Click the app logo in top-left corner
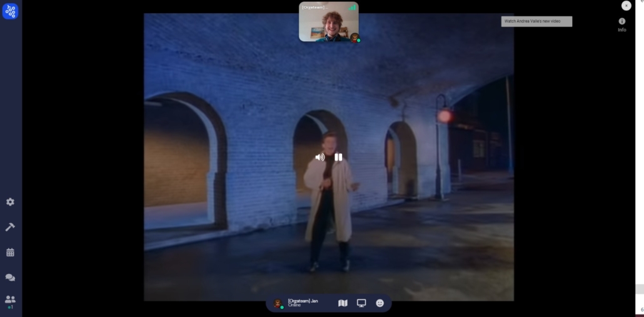644x317 pixels. 10,11
